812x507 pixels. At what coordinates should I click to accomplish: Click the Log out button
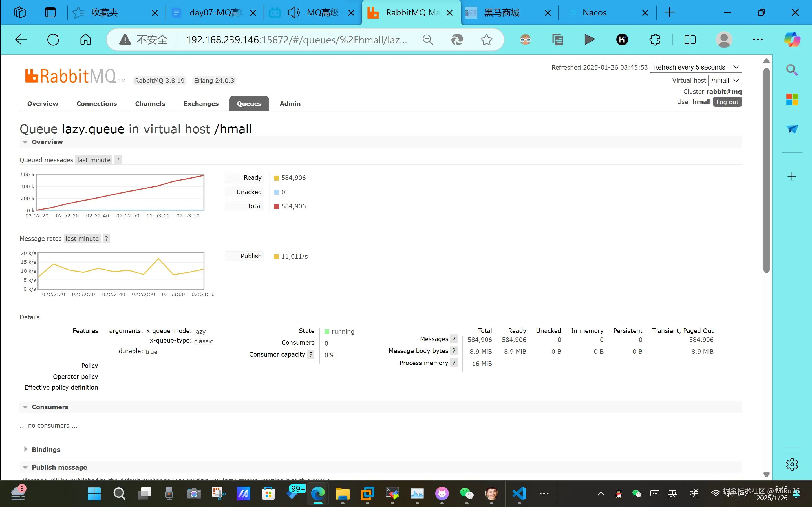pyautogui.click(x=727, y=102)
